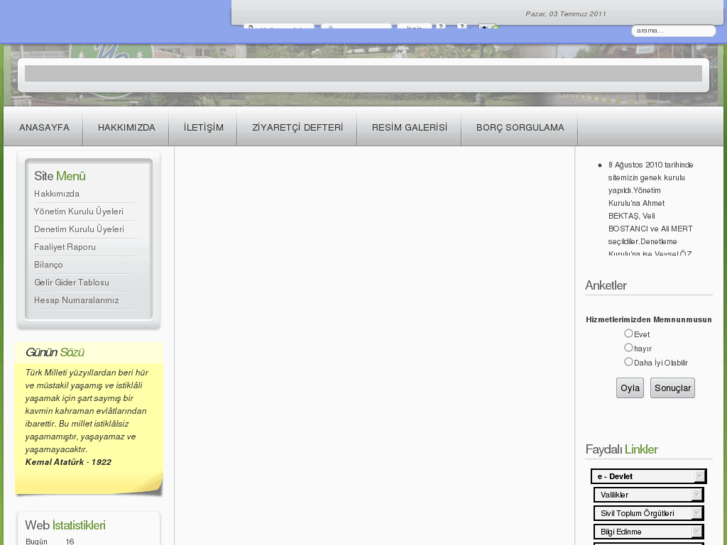Open Gelir Gider Tablosu link
Screen dimensions: 727x545
(x=71, y=282)
